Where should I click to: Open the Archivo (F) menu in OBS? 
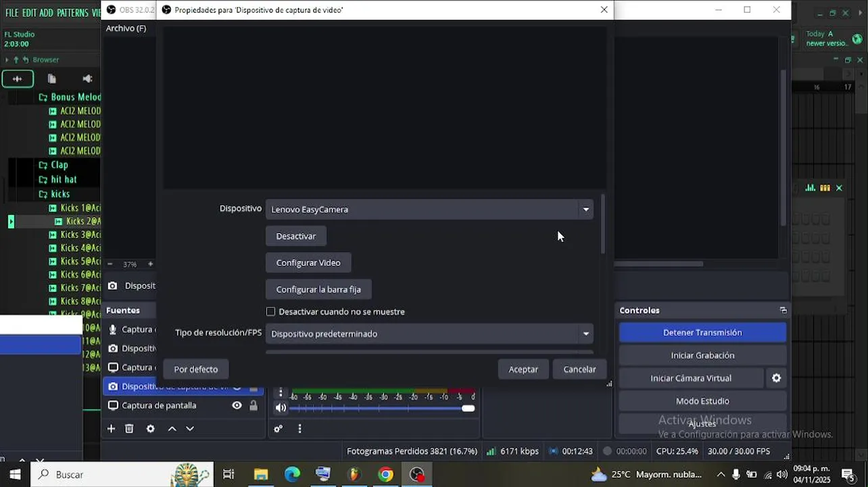126,28
